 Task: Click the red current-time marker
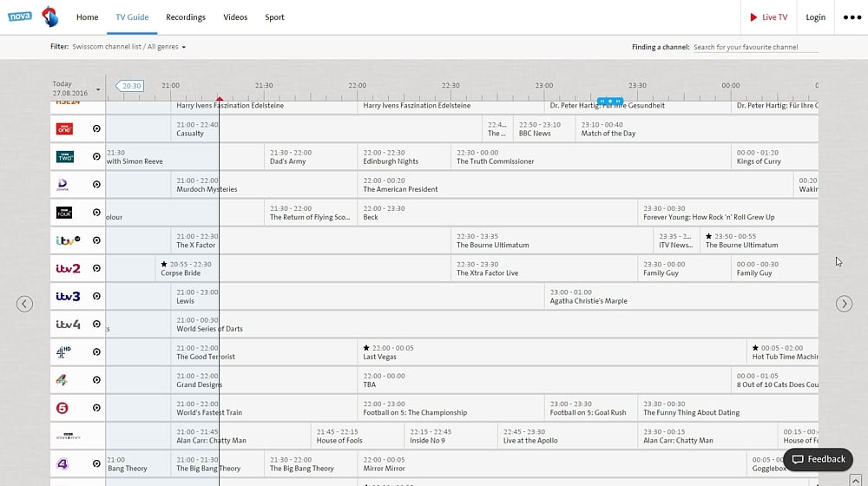[220, 99]
